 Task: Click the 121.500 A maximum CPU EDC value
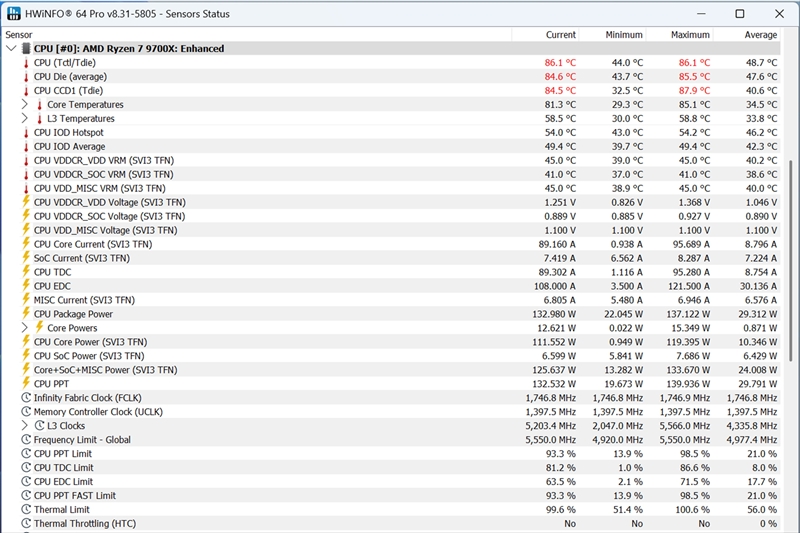pos(689,286)
